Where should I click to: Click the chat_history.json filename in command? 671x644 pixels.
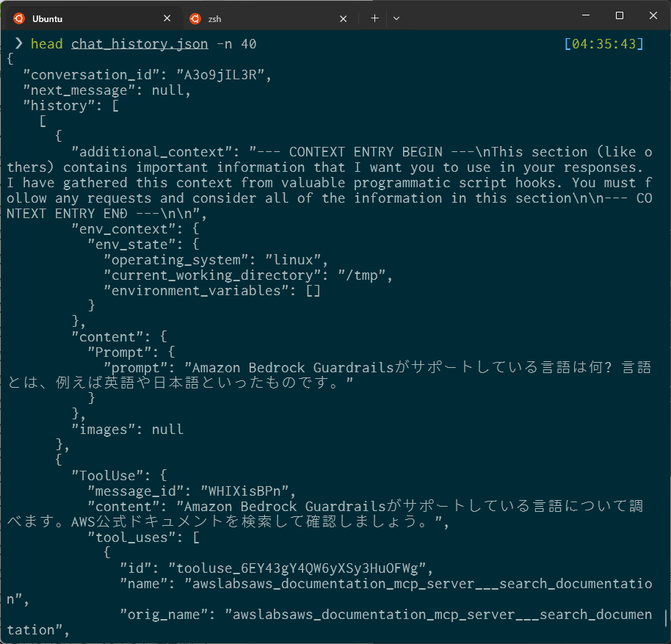[x=139, y=43]
